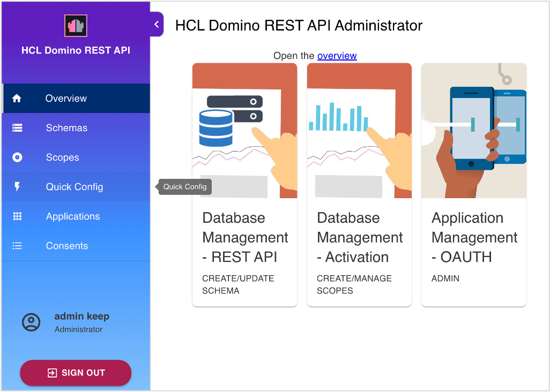Click the HCL Domino REST API logo icon
This screenshot has width=550, height=392.
click(76, 26)
